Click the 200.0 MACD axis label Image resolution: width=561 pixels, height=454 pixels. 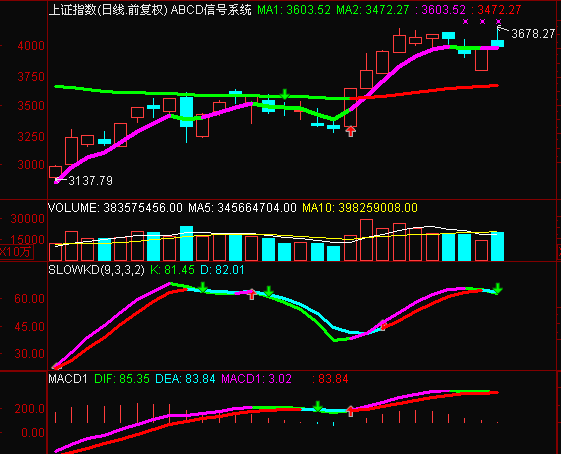point(29,409)
